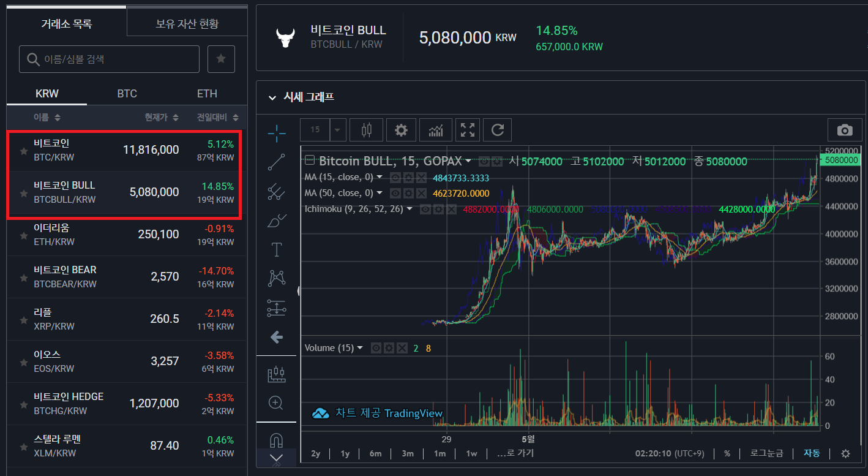Open the MA (15, close, 0) dropdown
This screenshot has height=476, width=868.
[x=380, y=177]
